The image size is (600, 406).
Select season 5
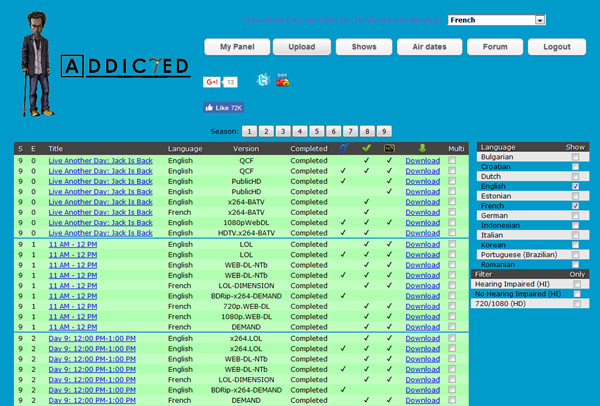(x=315, y=131)
